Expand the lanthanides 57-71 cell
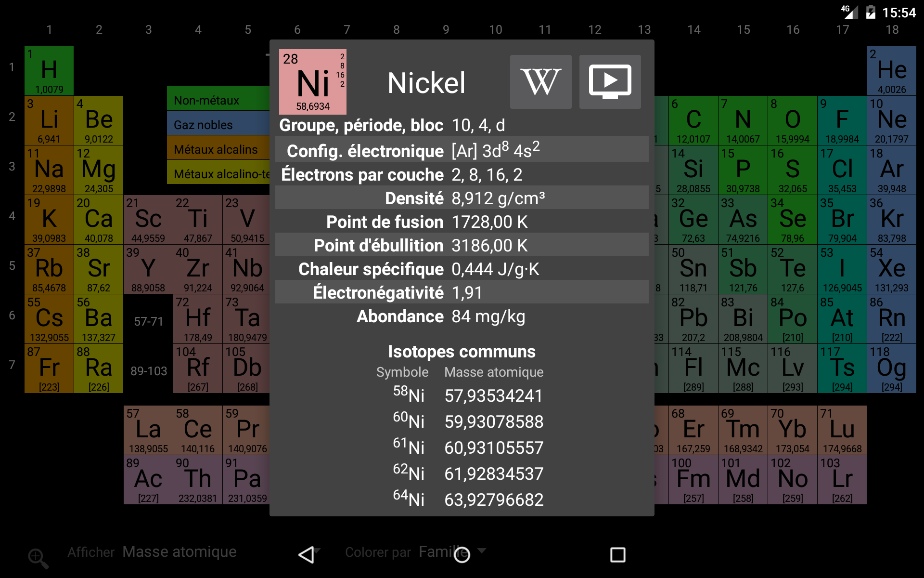This screenshot has width=924, height=578. (x=148, y=321)
